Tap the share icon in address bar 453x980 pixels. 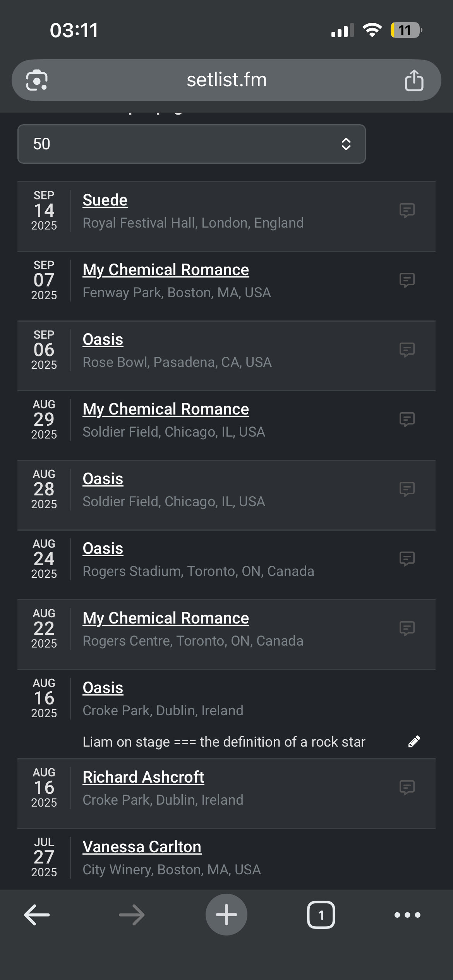414,81
